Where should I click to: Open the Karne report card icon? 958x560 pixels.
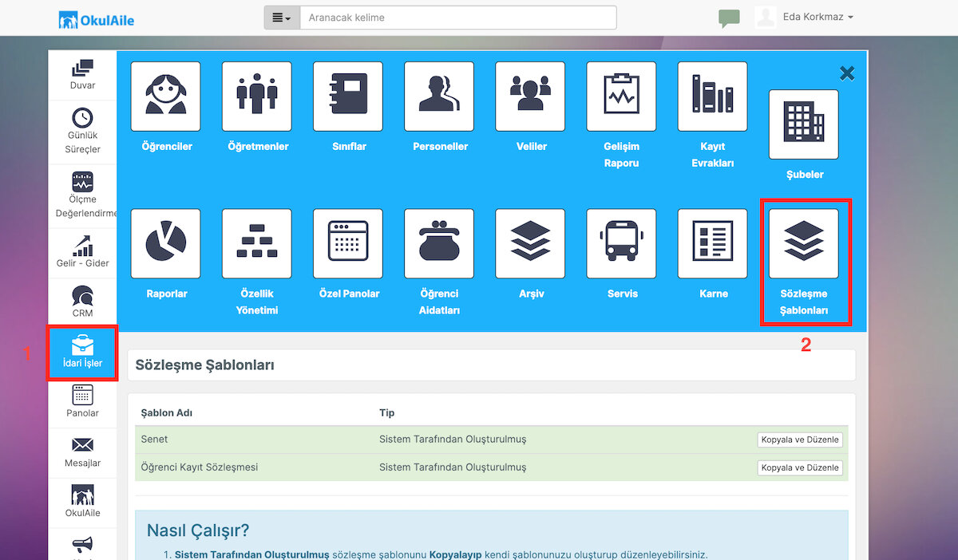tap(713, 243)
